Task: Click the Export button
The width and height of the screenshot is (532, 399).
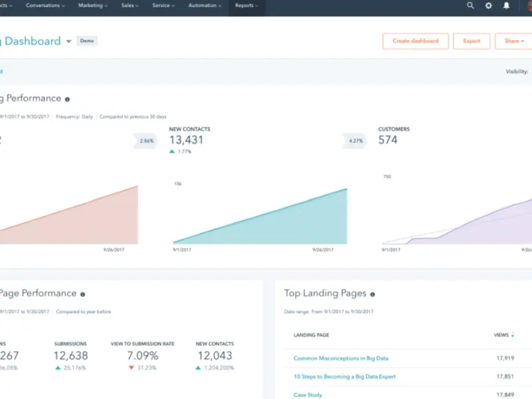Action: tap(471, 41)
